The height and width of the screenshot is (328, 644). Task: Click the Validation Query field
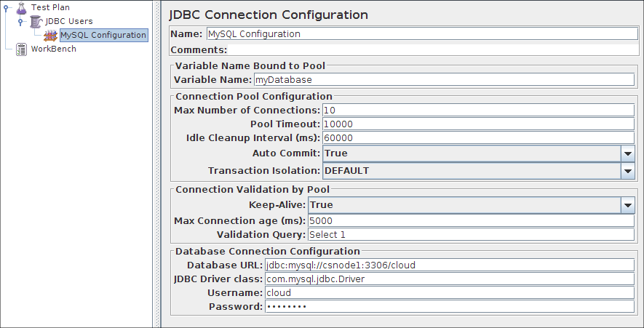[x=471, y=235]
